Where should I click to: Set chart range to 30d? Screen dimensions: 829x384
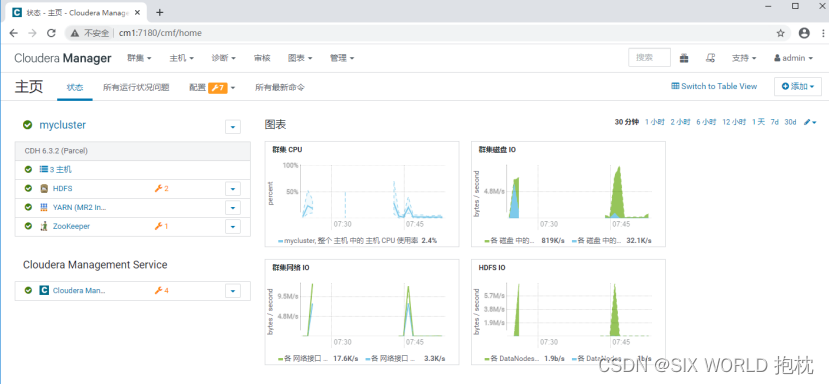(790, 122)
